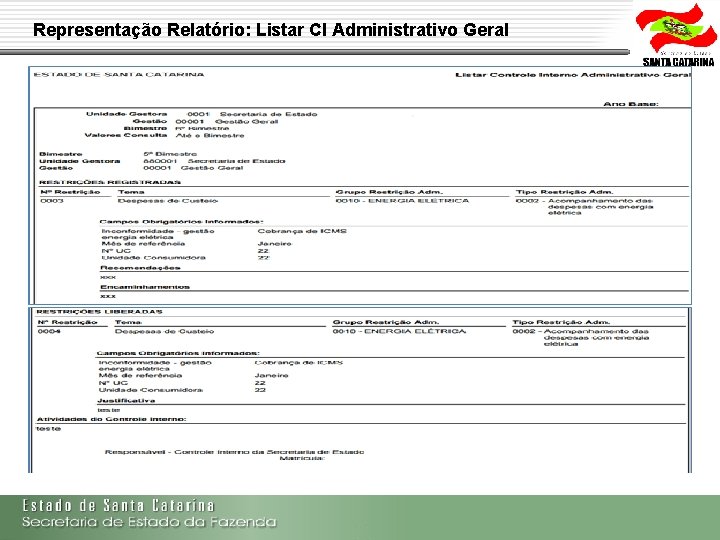Click the 'Encaminhamentos' heading
This screenshot has width=720, height=540.
(145, 287)
